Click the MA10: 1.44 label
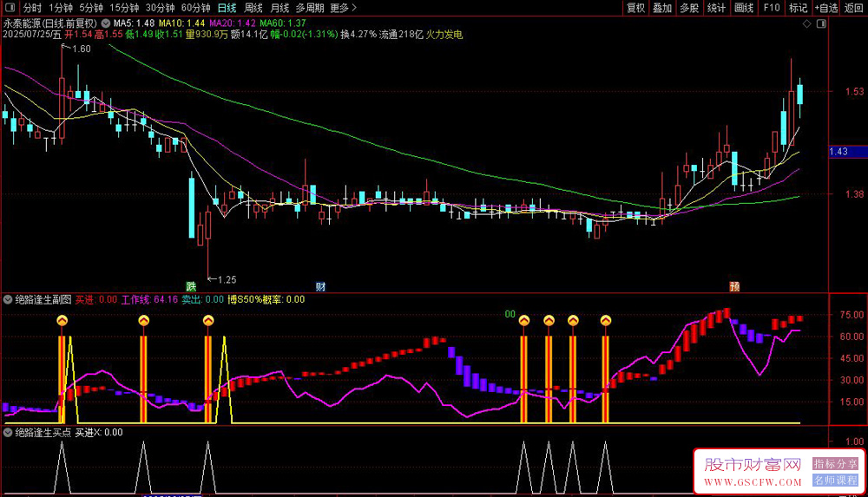The image size is (868, 497). (x=181, y=23)
